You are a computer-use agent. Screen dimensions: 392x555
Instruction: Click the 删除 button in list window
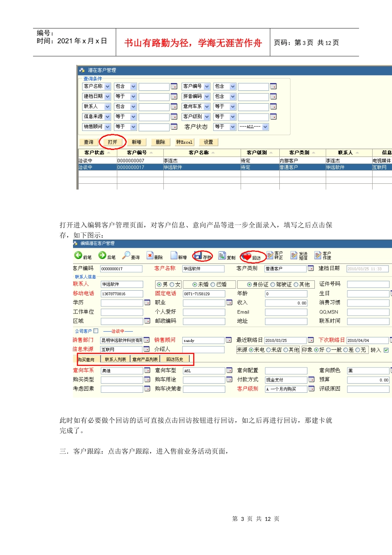(161, 142)
